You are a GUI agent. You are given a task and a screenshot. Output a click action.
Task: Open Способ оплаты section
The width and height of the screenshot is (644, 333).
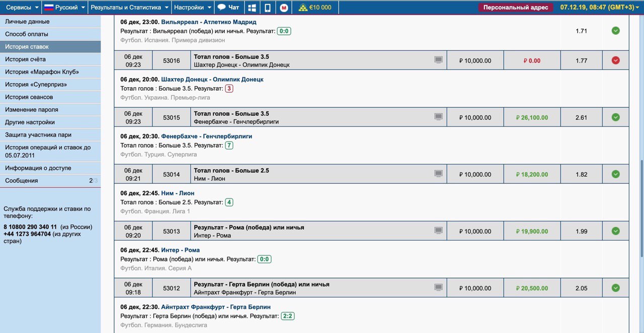pos(50,34)
